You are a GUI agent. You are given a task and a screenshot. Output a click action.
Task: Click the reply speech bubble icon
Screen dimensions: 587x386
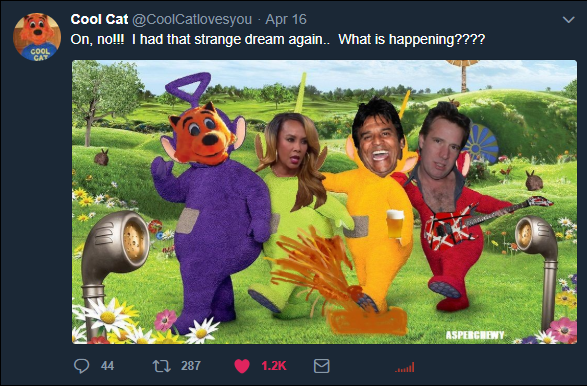(81, 366)
